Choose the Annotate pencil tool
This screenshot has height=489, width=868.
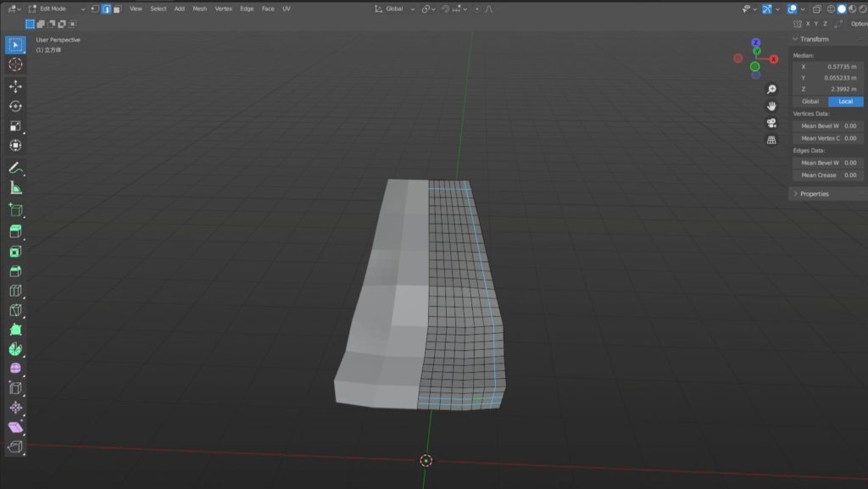(x=15, y=168)
